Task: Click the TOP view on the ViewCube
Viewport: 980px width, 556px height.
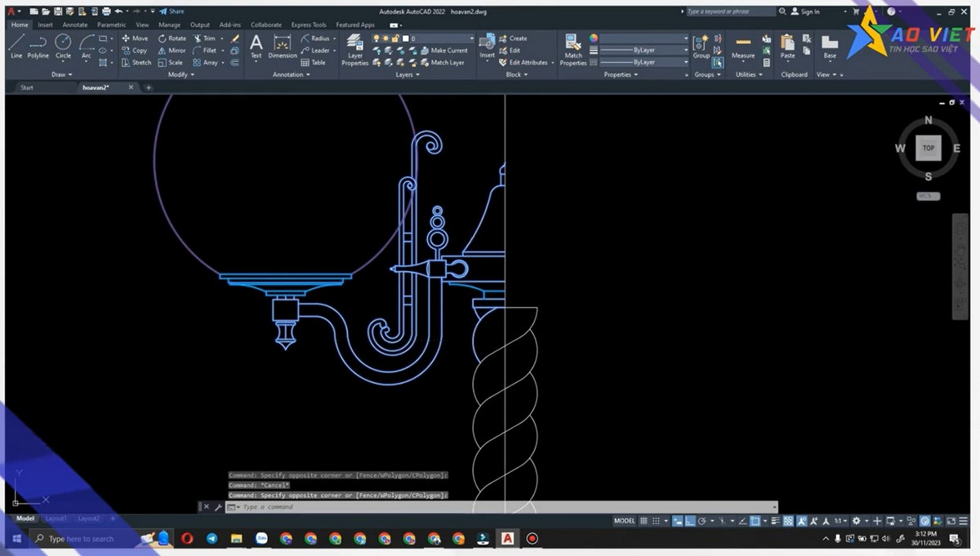Action: pyautogui.click(x=928, y=148)
